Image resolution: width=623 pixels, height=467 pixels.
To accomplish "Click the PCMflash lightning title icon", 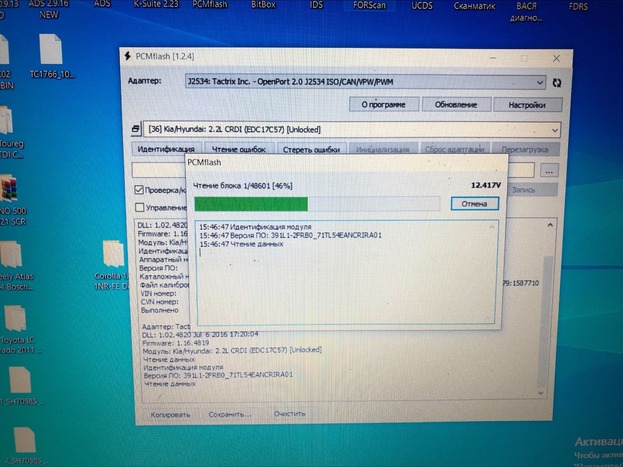I will [x=130, y=56].
